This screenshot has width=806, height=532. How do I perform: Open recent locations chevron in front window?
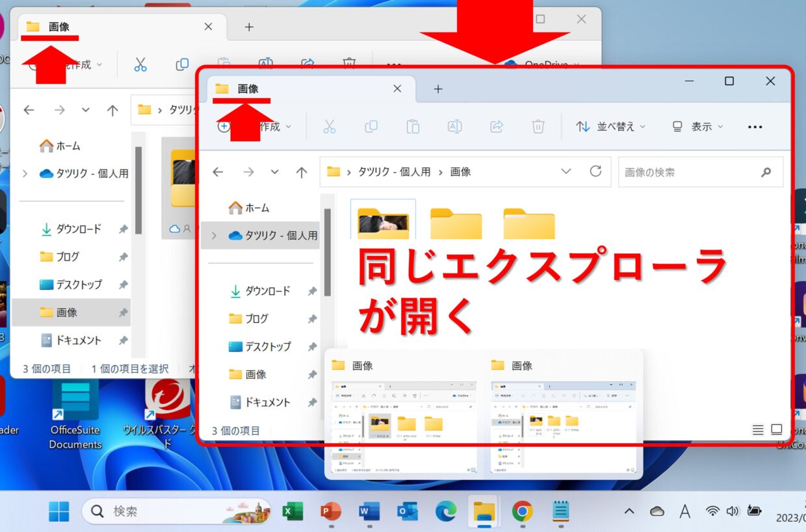[275, 172]
